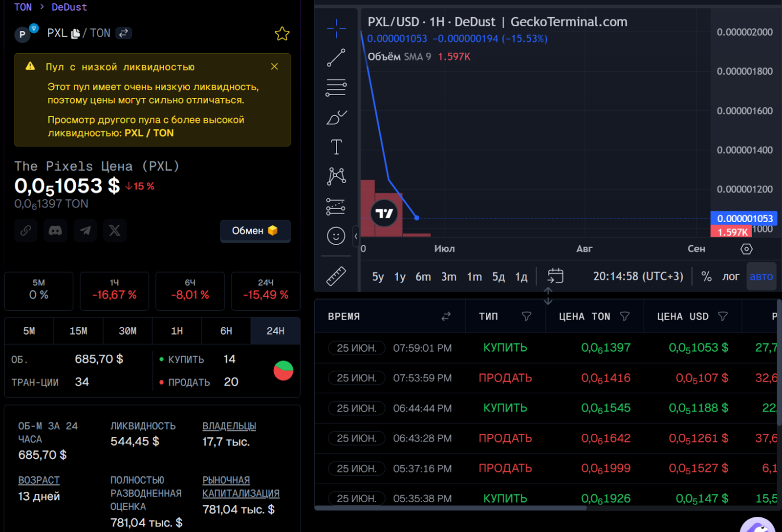Toggle time column format arrows

pos(446,317)
